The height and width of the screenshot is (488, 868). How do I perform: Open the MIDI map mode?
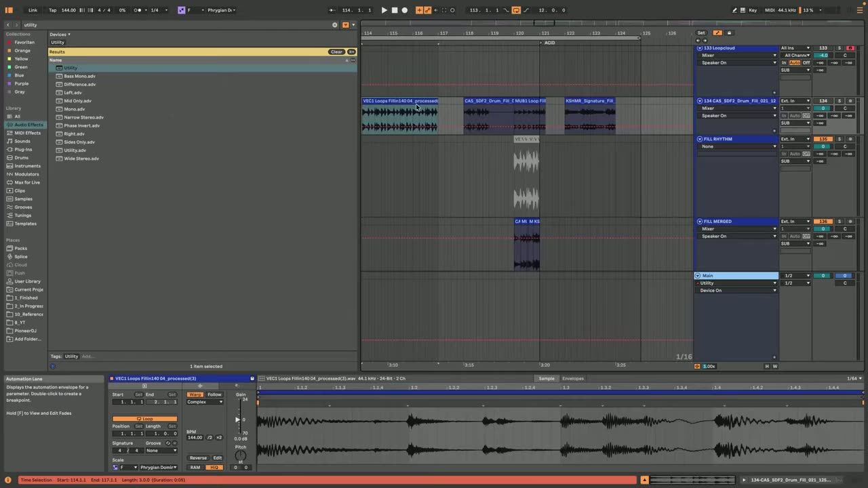point(770,10)
